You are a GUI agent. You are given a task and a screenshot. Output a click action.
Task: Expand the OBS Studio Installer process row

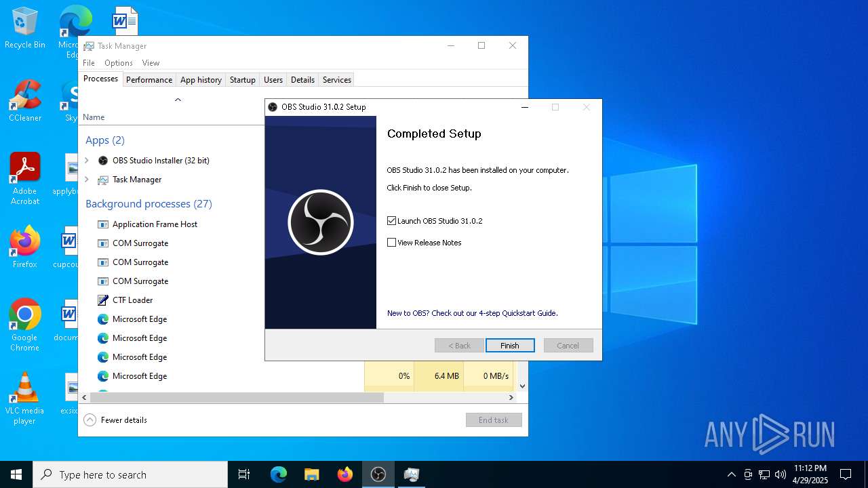coord(87,161)
